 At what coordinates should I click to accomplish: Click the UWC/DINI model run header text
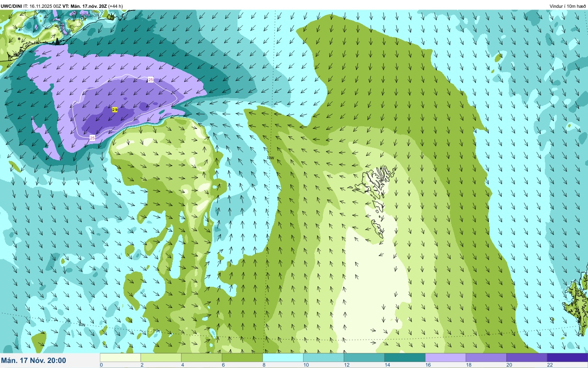click(x=62, y=6)
